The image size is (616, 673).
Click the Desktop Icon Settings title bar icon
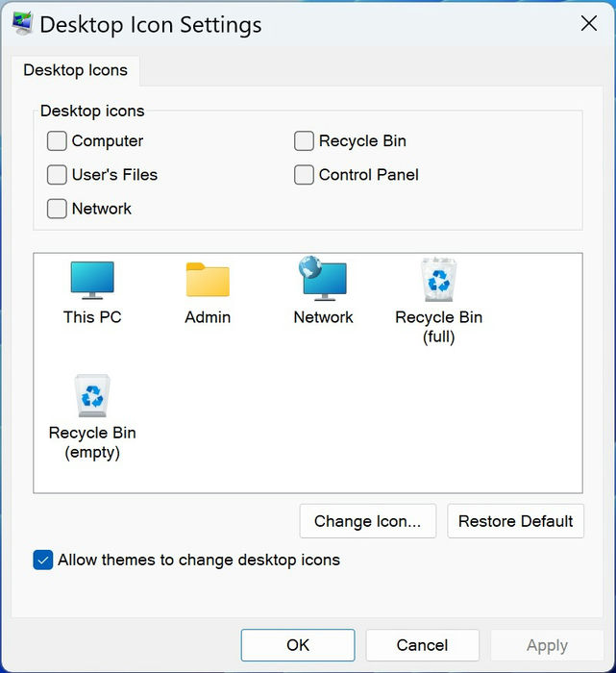pos(22,24)
